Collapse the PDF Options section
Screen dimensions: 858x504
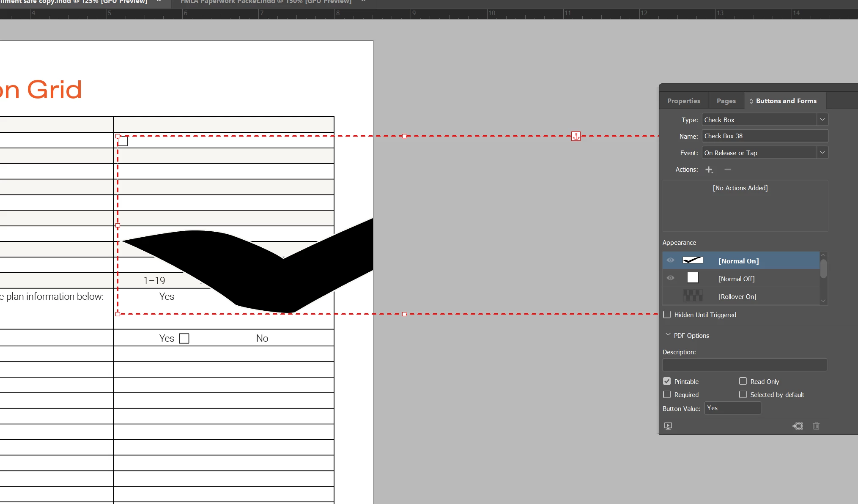[668, 335]
